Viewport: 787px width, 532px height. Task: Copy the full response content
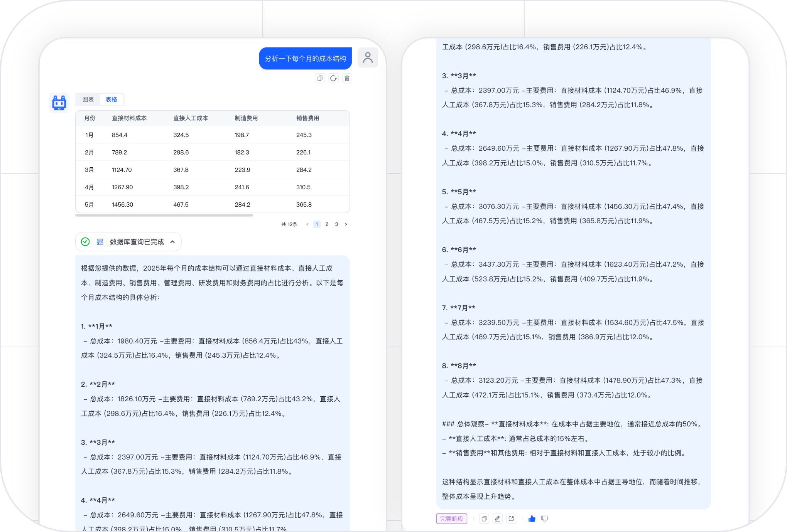pyautogui.click(x=484, y=519)
